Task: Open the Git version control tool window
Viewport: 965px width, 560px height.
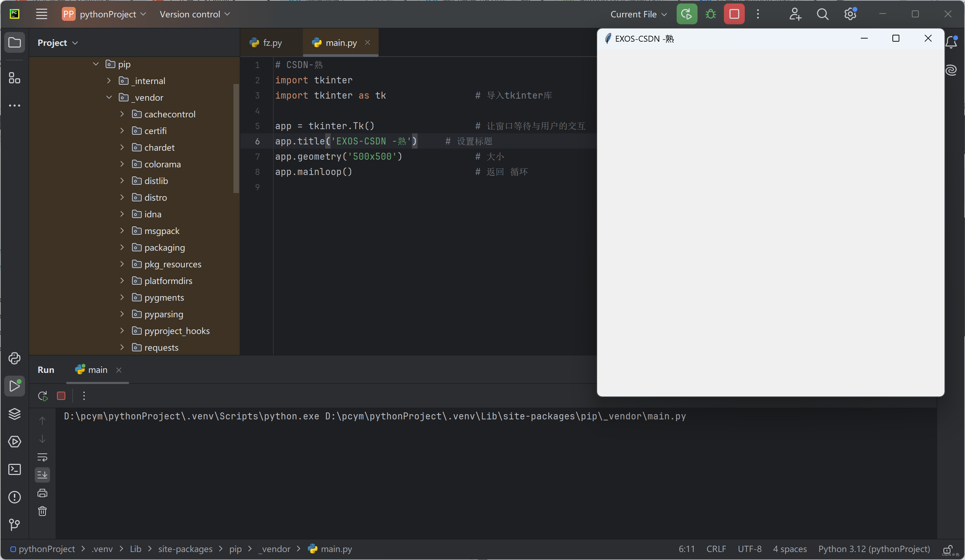Action: point(15,524)
